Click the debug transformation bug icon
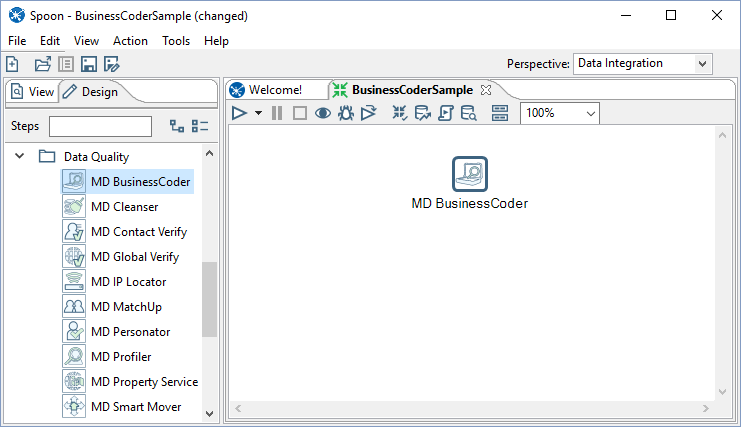This screenshot has height=427, width=741. click(x=346, y=113)
